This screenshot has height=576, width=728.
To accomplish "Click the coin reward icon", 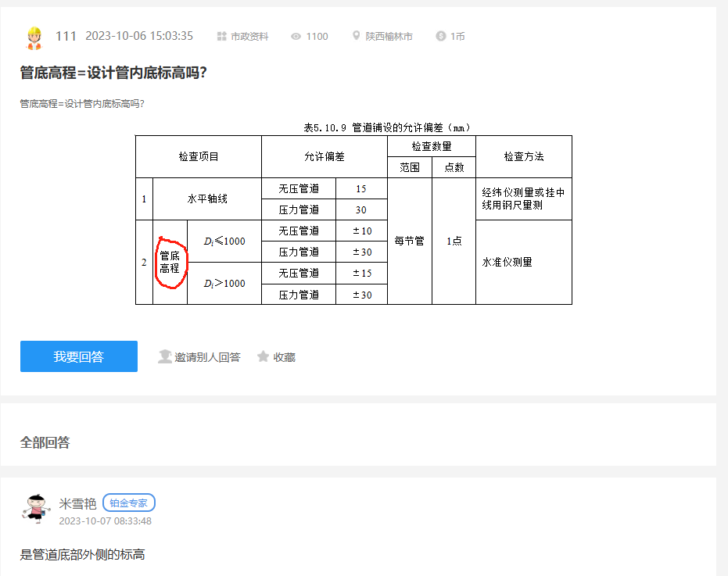I will (x=441, y=37).
